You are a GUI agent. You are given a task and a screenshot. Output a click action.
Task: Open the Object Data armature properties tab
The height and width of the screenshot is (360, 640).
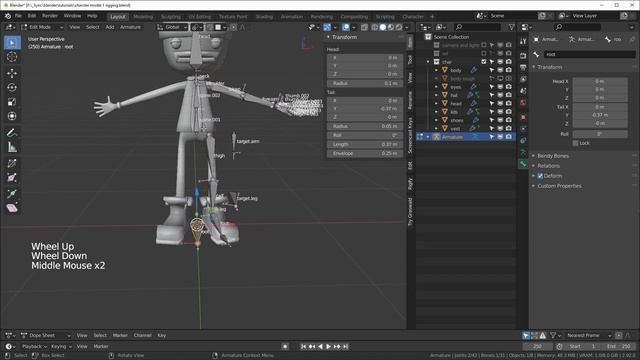(523, 153)
